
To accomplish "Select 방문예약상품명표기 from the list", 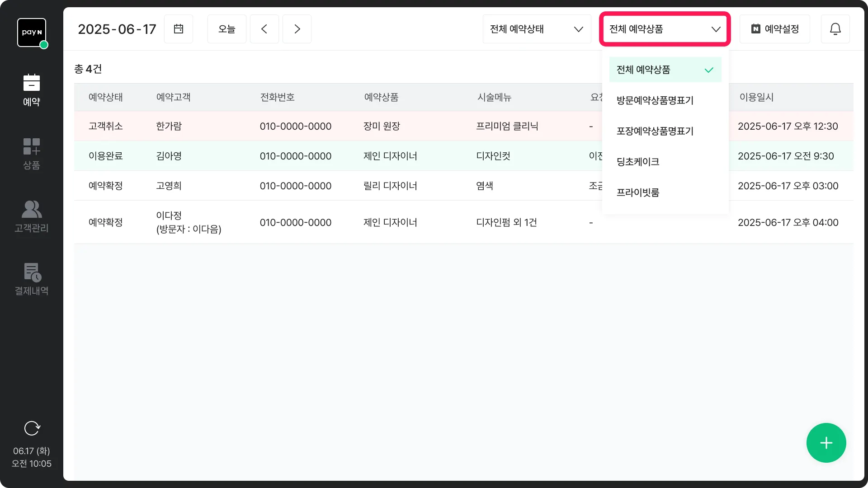I will coord(655,100).
